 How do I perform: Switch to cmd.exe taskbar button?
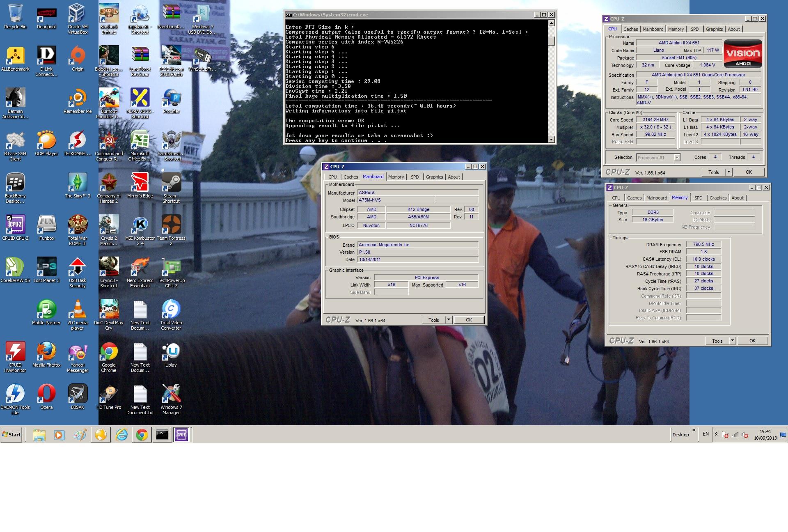pyautogui.click(x=162, y=435)
